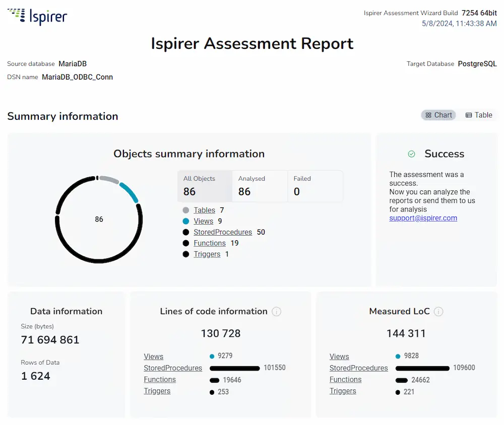Viewport: 504px width, 425px height.
Task: Click the Ispirer logo
Action: coord(37,17)
